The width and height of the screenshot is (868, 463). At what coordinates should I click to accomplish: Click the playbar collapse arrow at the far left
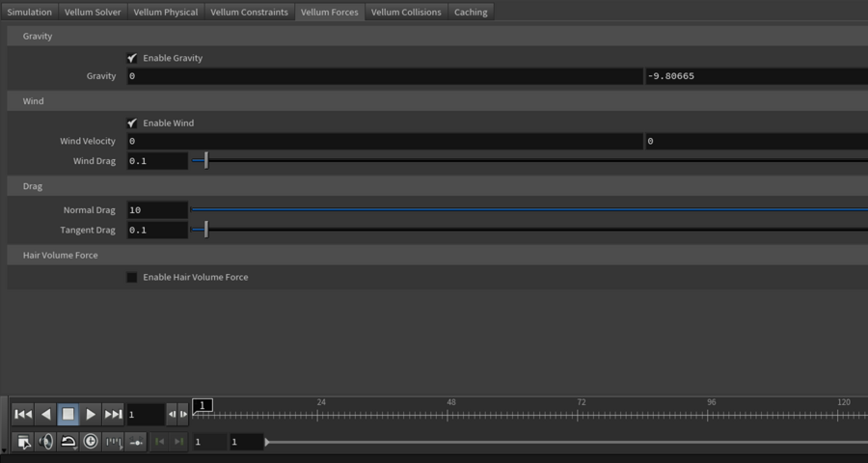tap(4, 450)
